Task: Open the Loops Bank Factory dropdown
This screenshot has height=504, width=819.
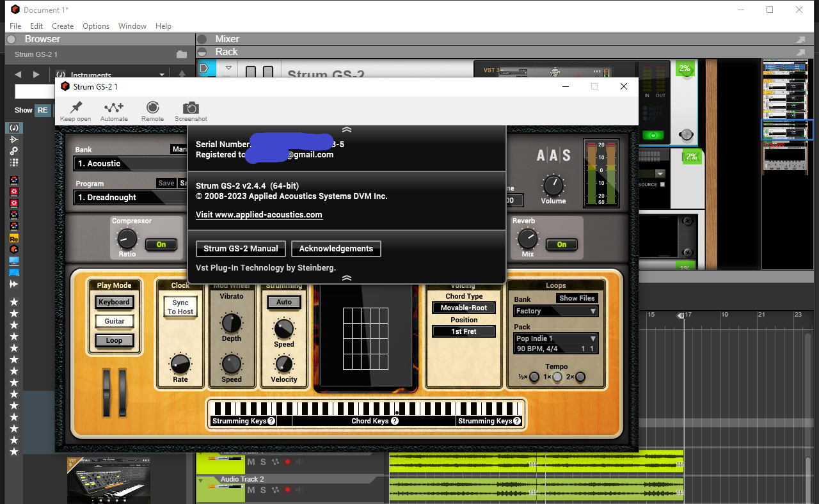Action: 556,311
